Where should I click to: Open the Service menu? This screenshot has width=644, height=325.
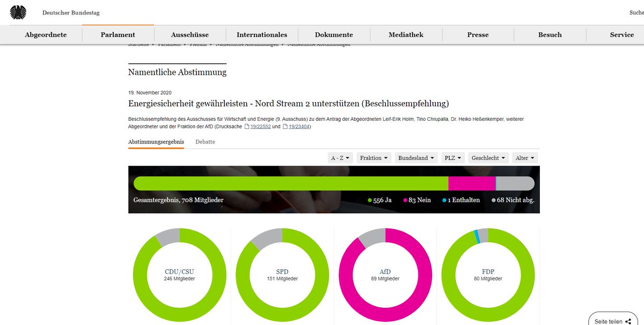[x=622, y=34]
